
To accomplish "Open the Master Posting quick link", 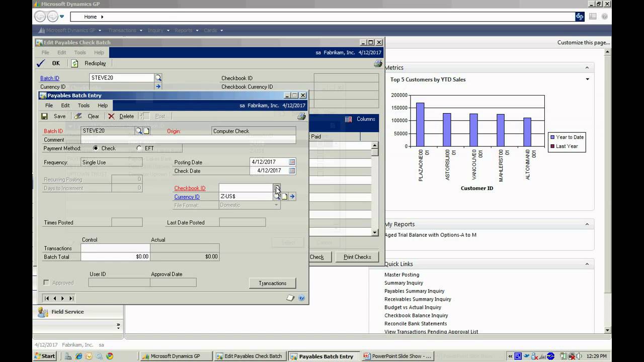I will tap(401, 275).
